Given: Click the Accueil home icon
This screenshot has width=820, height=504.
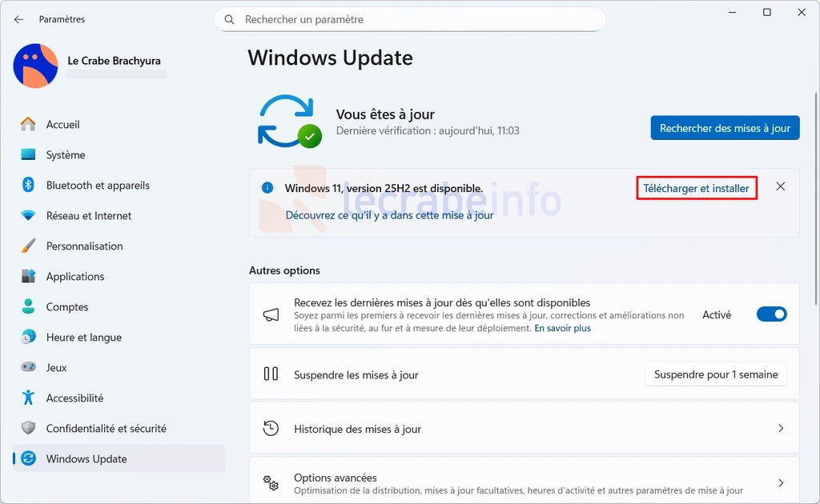Looking at the screenshot, I should click(x=28, y=124).
